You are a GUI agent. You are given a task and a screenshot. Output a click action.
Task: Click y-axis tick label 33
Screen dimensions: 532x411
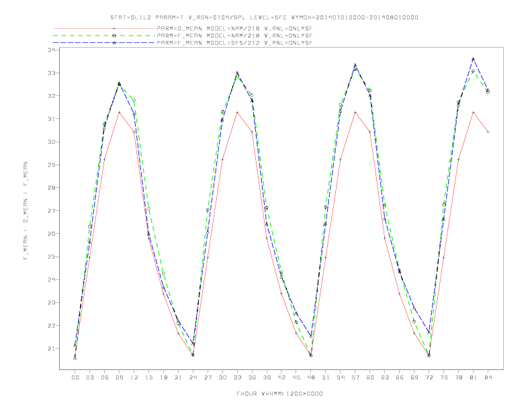point(52,73)
